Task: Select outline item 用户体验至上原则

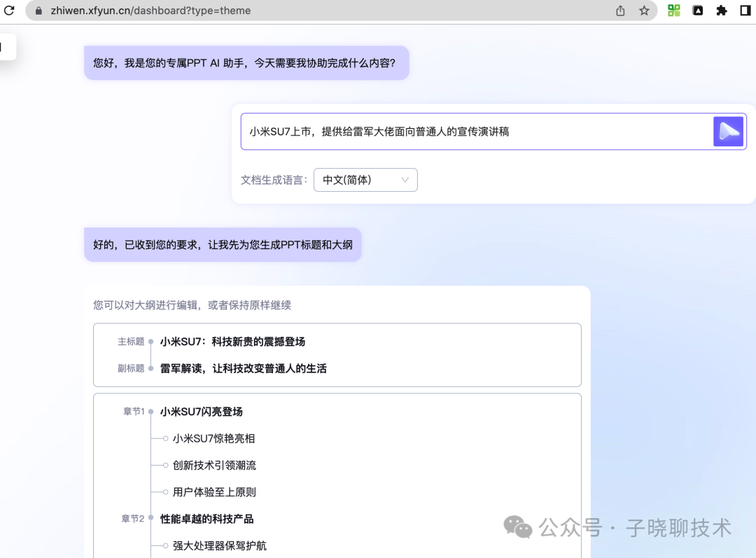Action: pyautogui.click(x=214, y=492)
